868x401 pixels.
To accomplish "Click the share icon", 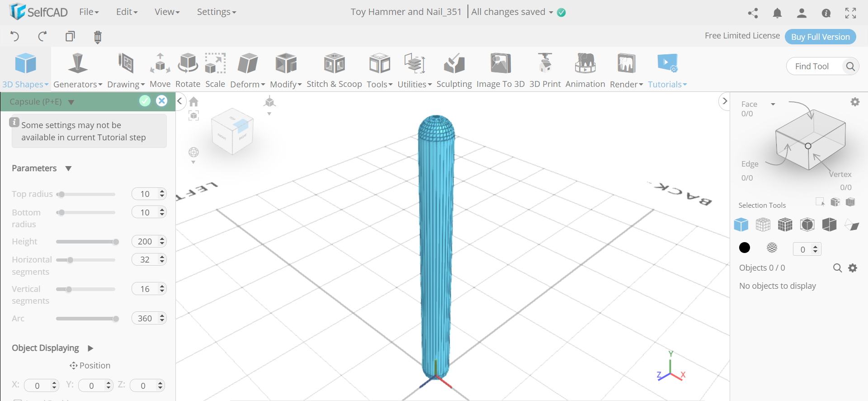I will point(753,13).
